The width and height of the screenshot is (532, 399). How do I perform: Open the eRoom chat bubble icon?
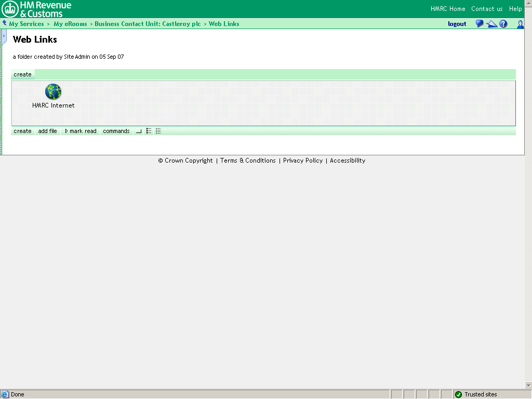pos(479,23)
